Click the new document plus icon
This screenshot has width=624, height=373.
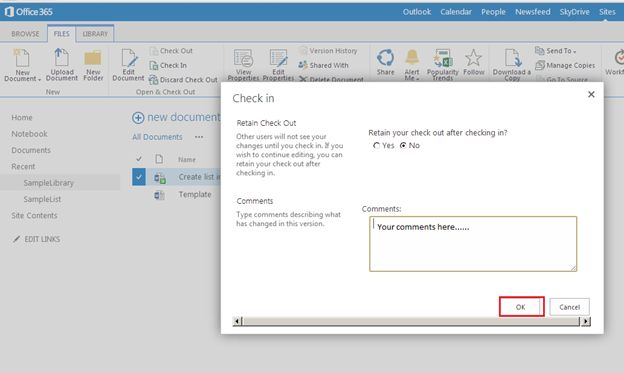(138, 118)
